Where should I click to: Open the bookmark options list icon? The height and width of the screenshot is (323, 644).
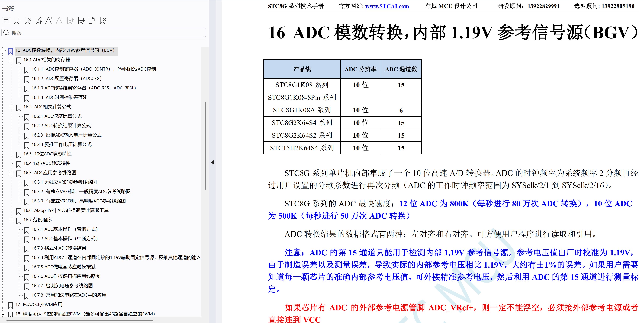pos(6,20)
